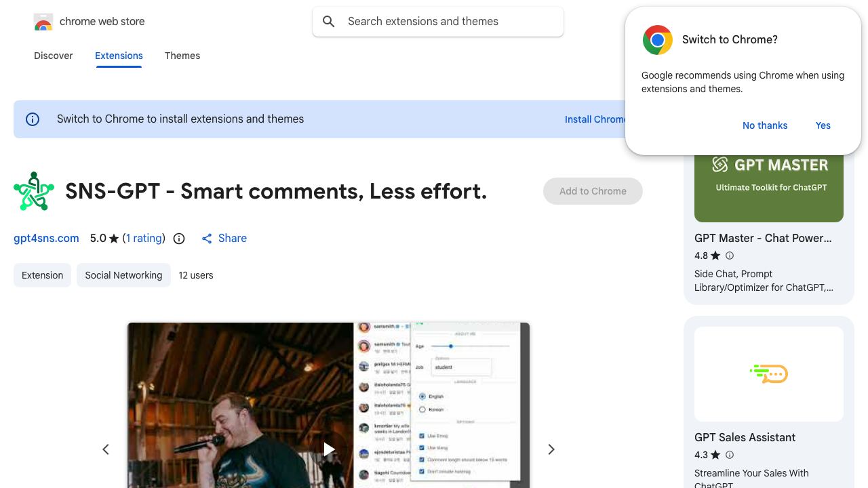
Task: Click the Social Networking chip
Action: point(123,275)
